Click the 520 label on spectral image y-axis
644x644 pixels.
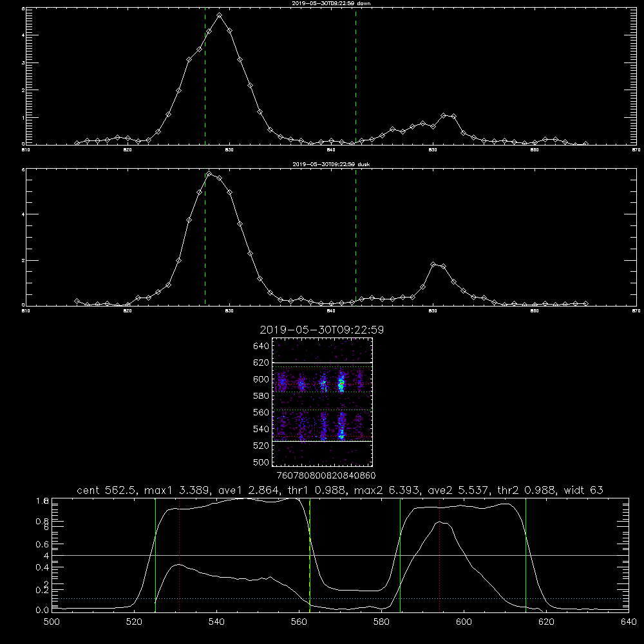pyautogui.click(x=261, y=446)
